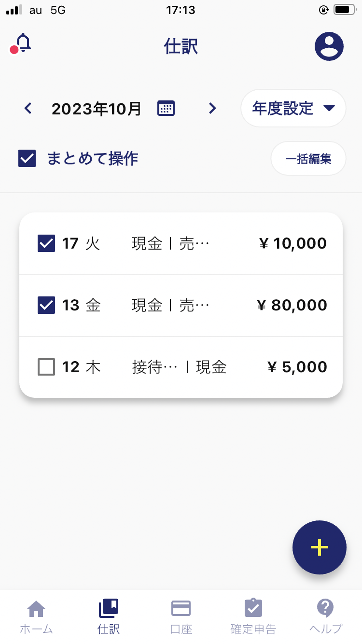Screen dimensions: 362x644
Task: Check the 12 木 entry checkbox
Action: coord(46,367)
